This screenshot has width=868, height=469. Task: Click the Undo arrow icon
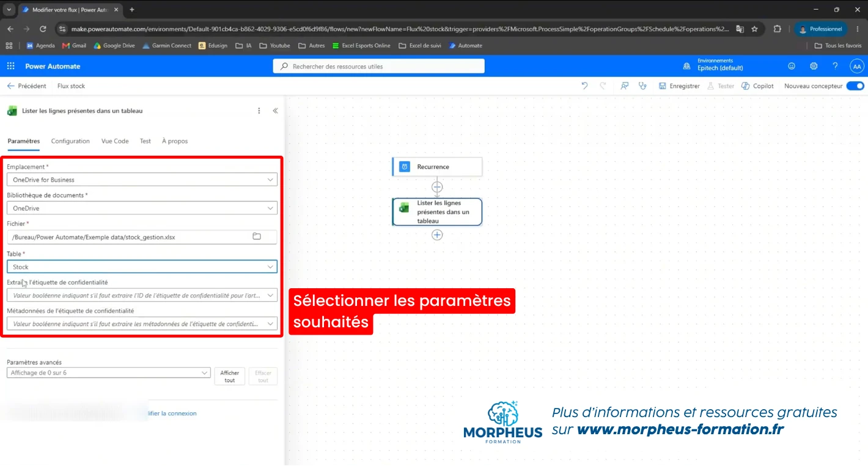pos(584,86)
